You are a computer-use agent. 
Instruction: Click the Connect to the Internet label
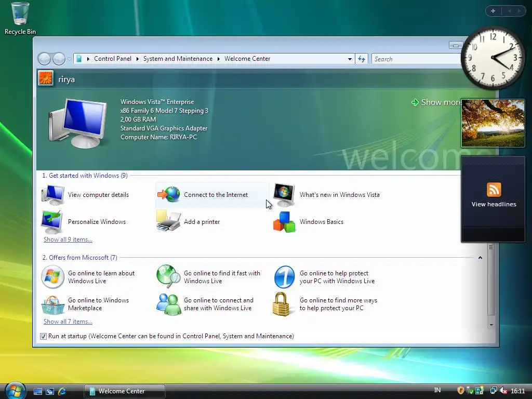pos(216,195)
